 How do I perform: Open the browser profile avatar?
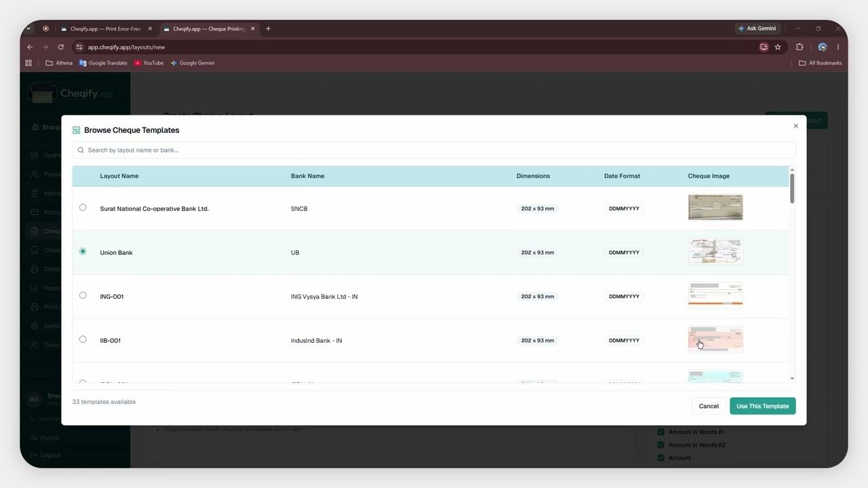click(x=822, y=47)
